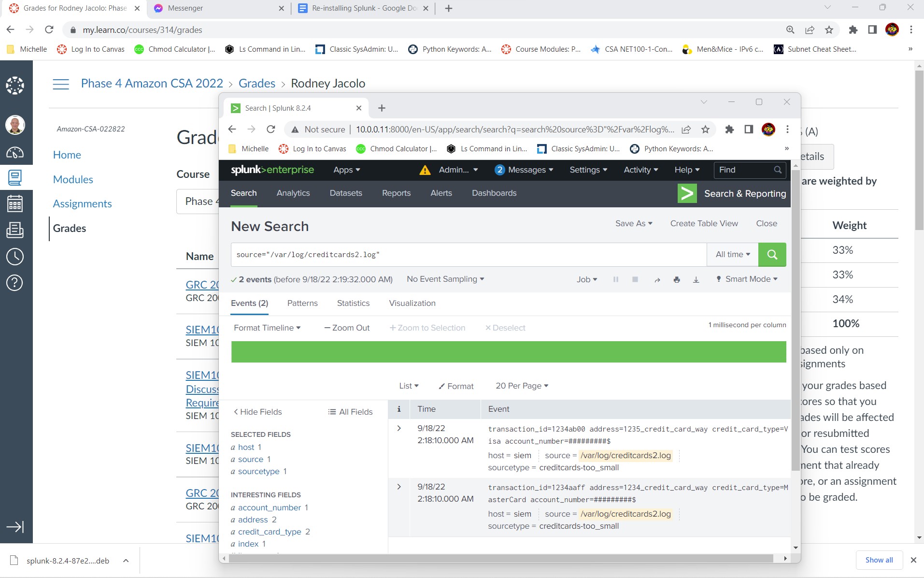Export the search results via download icon
The width and height of the screenshot is (924, 578).
(696, 279)
